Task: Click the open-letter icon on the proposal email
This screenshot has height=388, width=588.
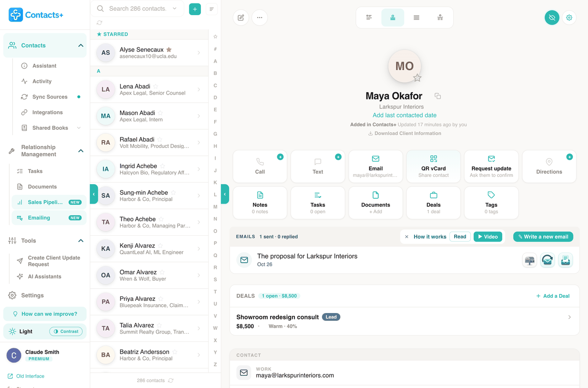Action: [x=565, y=260]
